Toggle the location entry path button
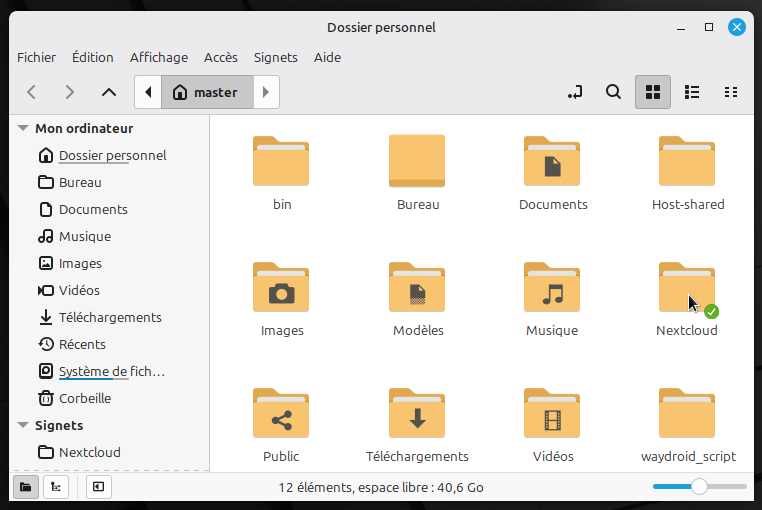The width and height of the screenshot is (762, 510). coord(575,92)
